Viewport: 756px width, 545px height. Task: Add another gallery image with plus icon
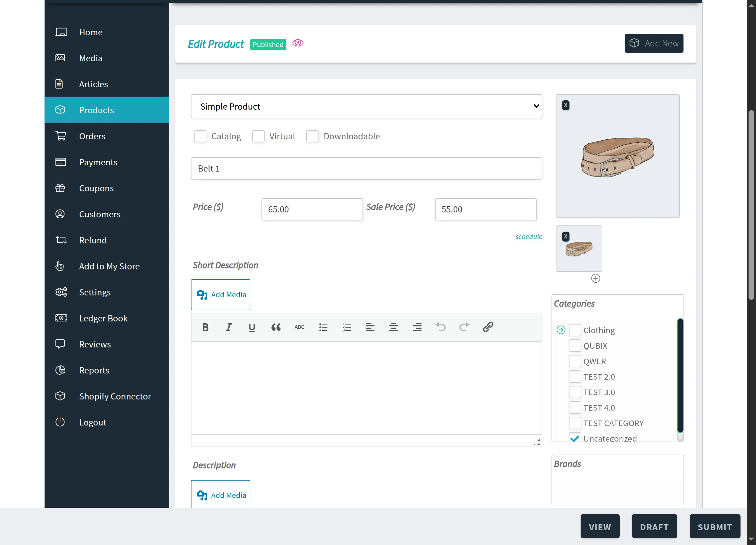coord(595,278)
